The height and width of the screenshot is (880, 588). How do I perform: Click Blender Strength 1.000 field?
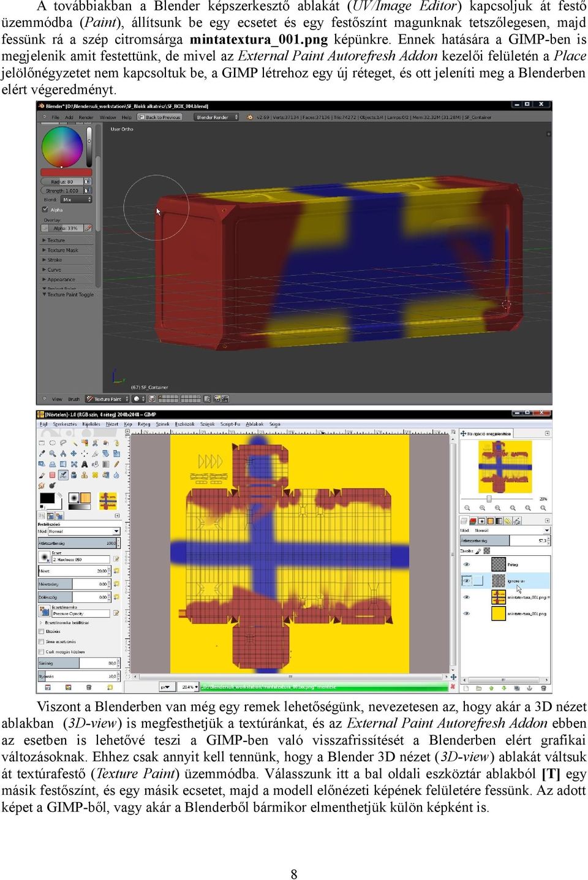(x=62, y=191)
